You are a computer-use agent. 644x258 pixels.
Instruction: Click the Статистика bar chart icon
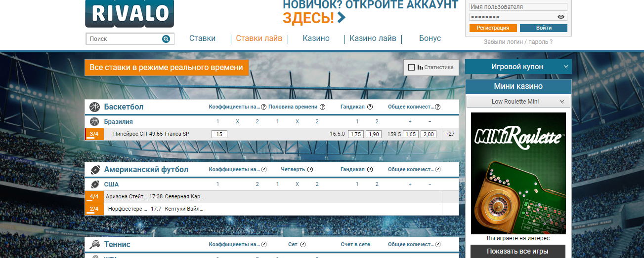[420, 67]
